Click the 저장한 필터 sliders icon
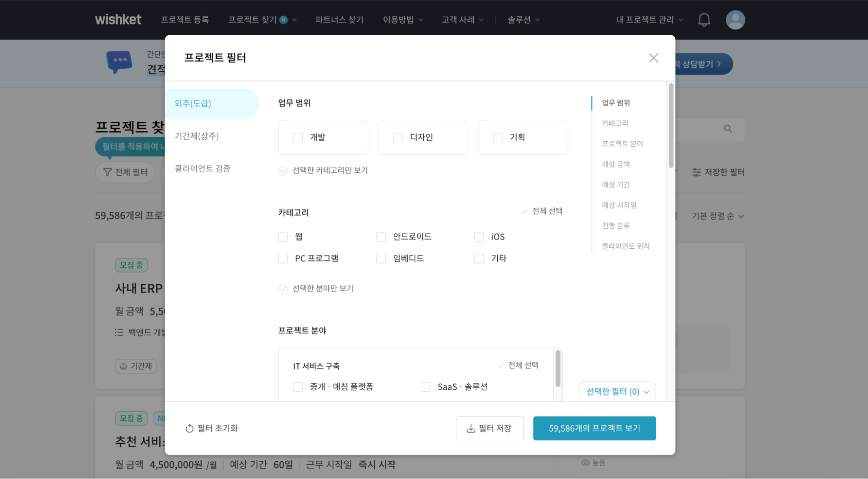The image size is (868, 479). coord(696,172)
